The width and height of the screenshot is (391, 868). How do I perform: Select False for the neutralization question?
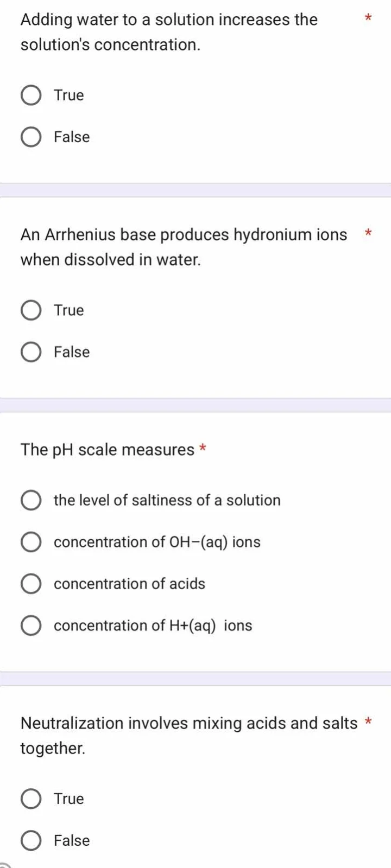[x=31, y=840]
